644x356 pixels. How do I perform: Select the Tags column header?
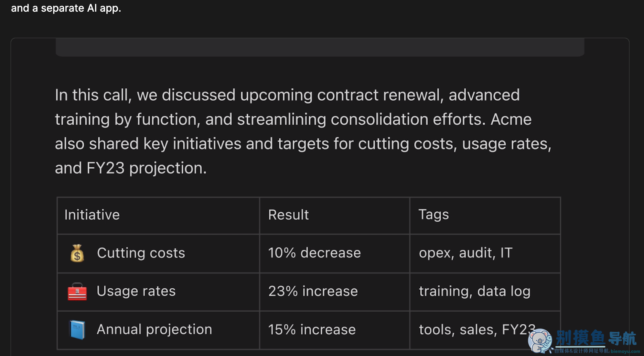click(x=485, y=216)
